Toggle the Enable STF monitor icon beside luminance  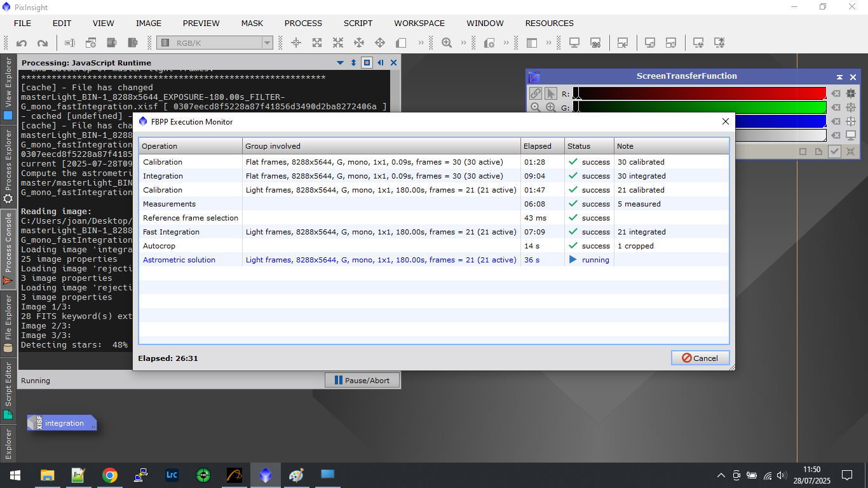tap(850, 135)
